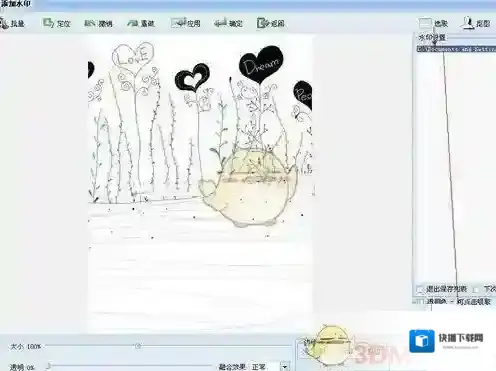Screen dimensions: 496x371
Task: Toggle the 退出保存列表 checkbox
Action: tap(420, 289)
